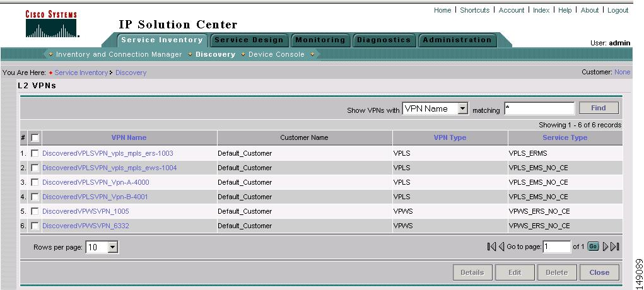Switch to the Service Design tab
This screenshot has width=644, height=290.
click(x=249, y=40)
